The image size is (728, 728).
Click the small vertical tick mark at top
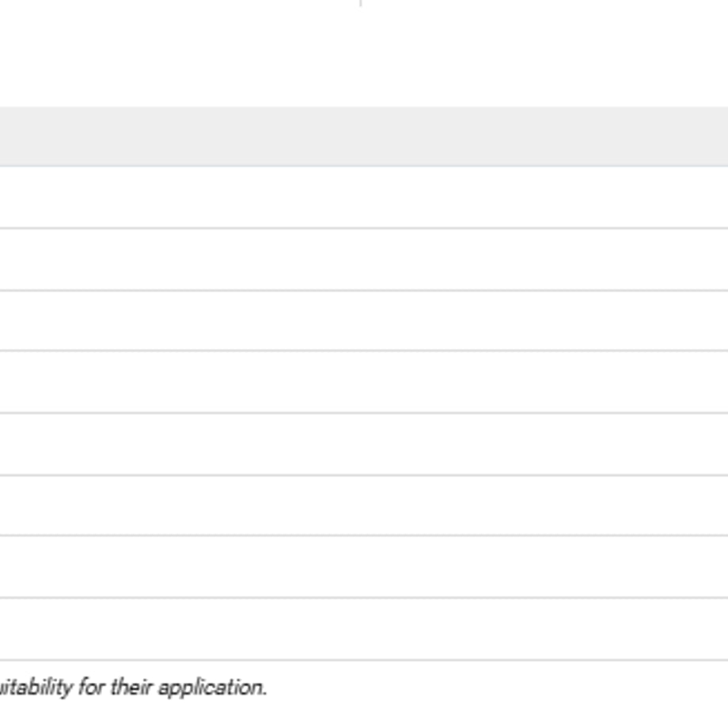361,3
